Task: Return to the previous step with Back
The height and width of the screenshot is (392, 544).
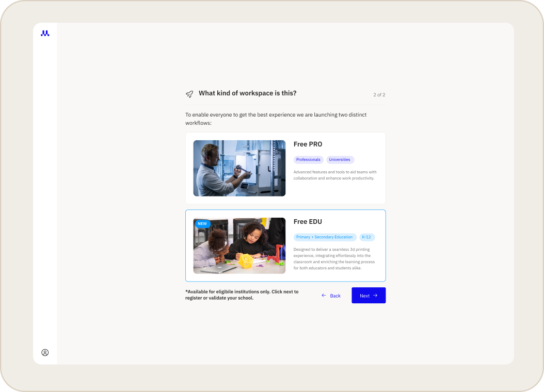Action: pyautogui.click(x=331, y=296)
